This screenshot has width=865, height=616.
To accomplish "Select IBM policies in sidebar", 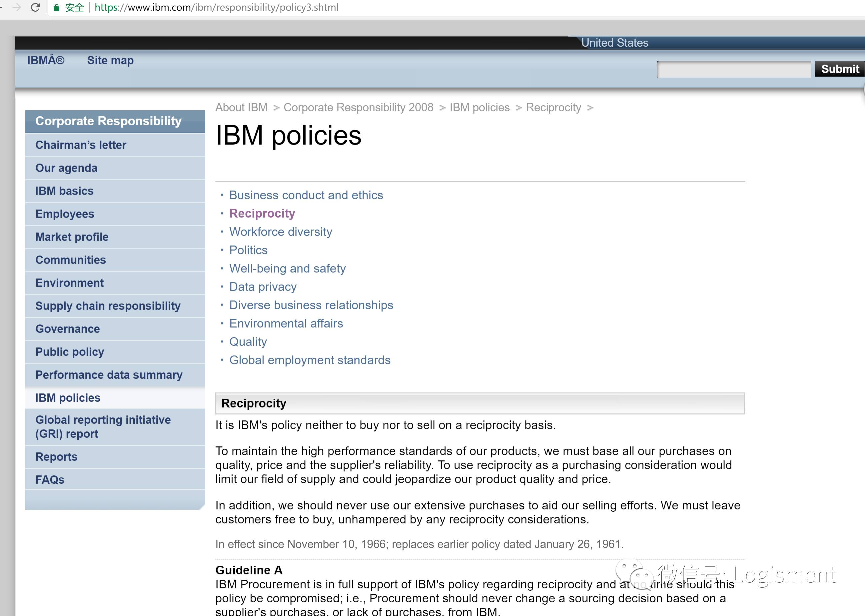I will (115, 398).
